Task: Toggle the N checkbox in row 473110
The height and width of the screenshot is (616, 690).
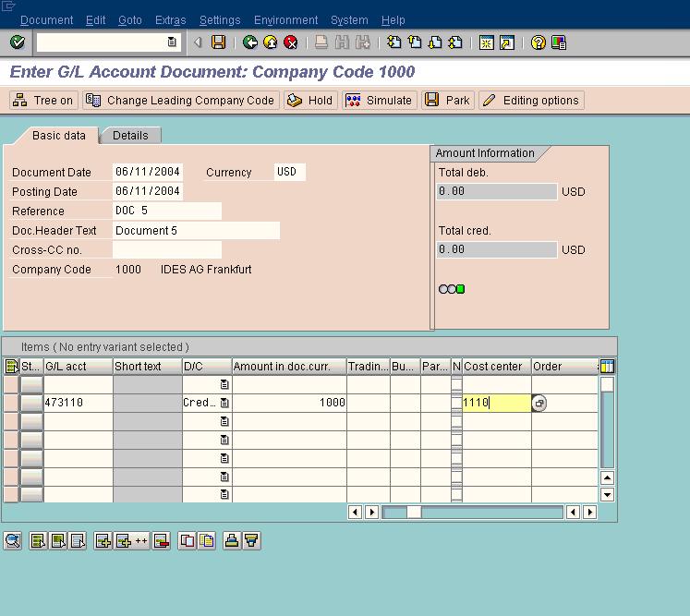Action: point(456,403)
